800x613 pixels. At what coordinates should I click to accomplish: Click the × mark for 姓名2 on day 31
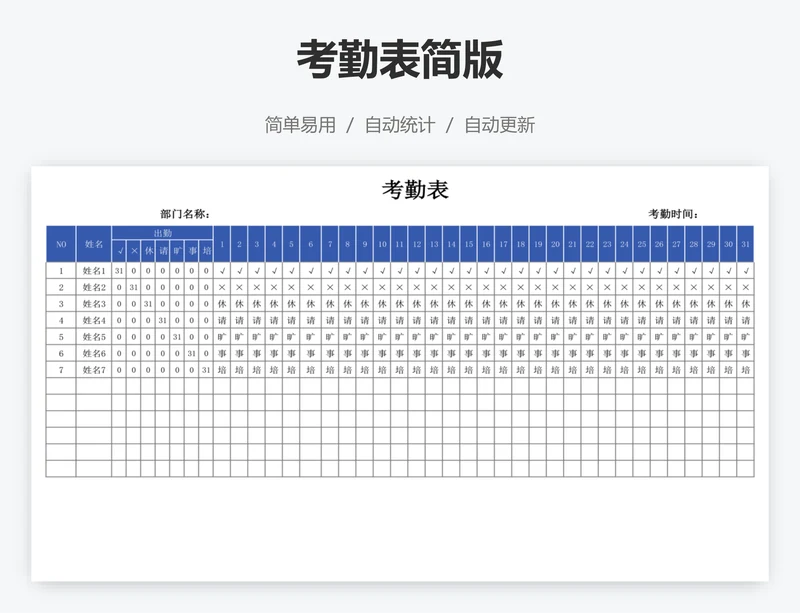[x=745, y=287]
